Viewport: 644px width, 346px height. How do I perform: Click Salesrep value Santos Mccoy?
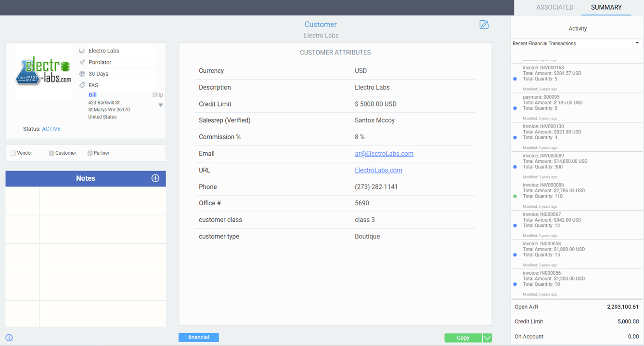tap(374, 120)
